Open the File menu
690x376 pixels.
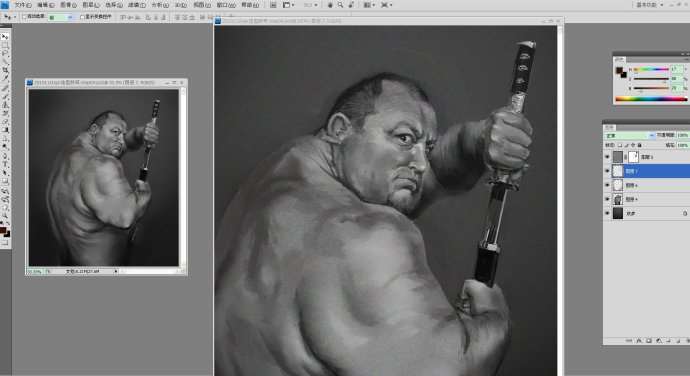point(23,5)
